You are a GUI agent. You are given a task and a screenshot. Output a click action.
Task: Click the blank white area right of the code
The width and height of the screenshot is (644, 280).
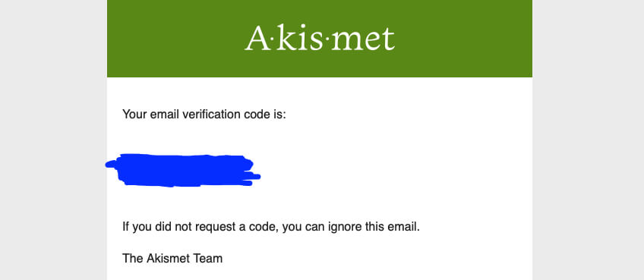(394, 170)
